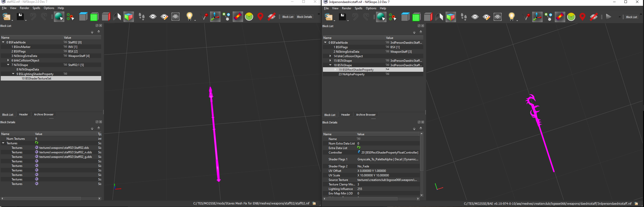
Task: Click Block Details button in left toolbar
Action: [x=304, y=17]
